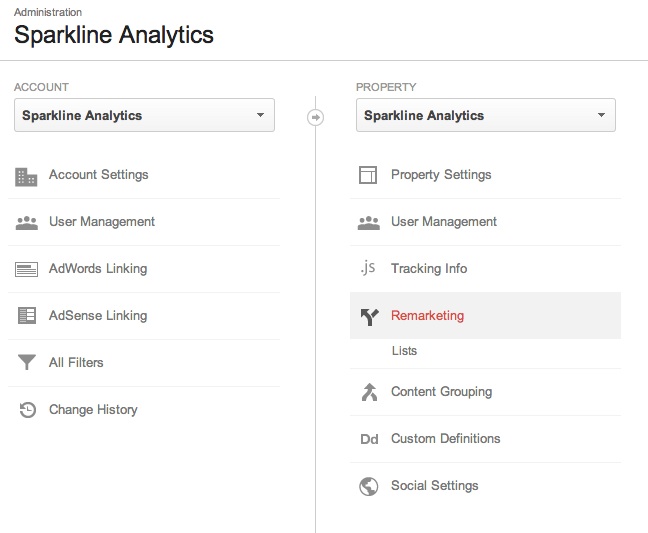Image resolution: width=648 pixels, height=533 pixels.
Task: Collapse the Remarketing section
Action: 427,316
